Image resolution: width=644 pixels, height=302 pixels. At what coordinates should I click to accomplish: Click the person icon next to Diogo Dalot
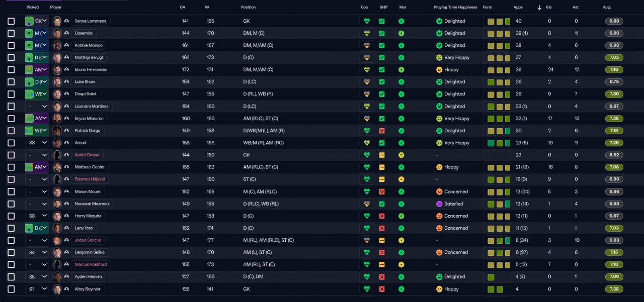pos(66,94)
